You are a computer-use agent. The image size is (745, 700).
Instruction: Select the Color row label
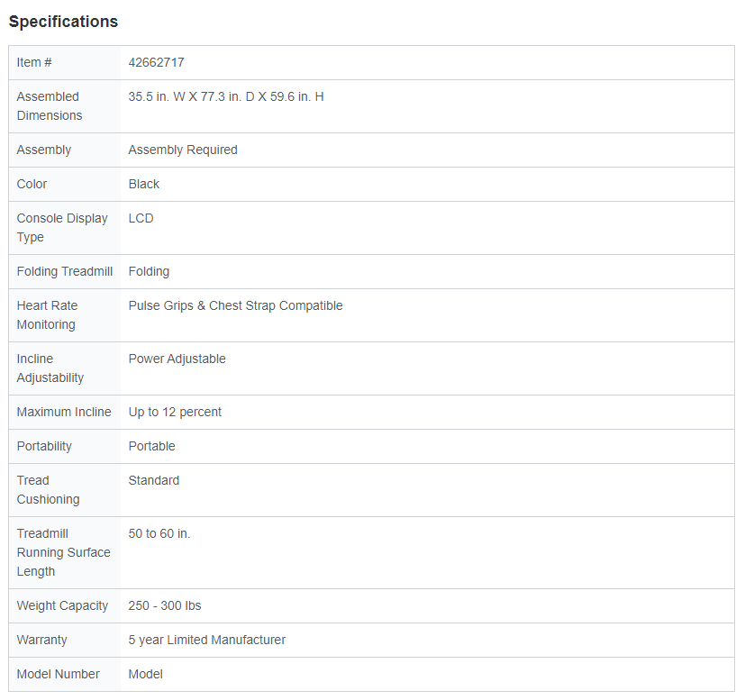32,184
